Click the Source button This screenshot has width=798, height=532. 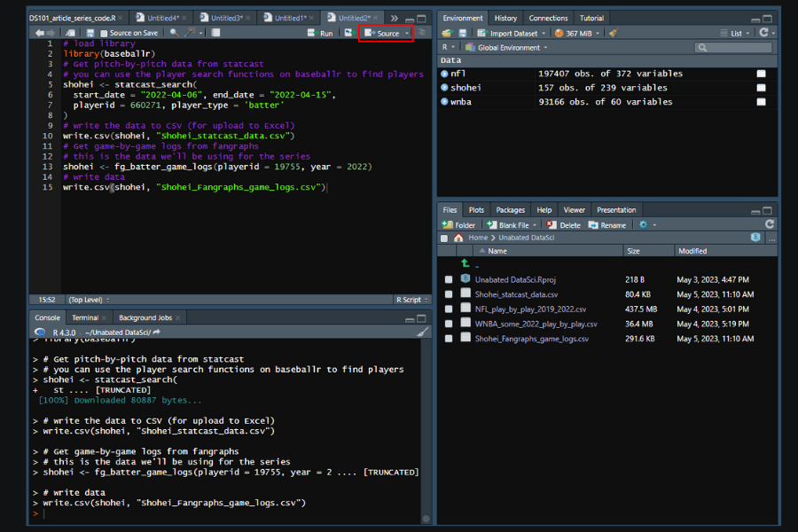point(382,33)
